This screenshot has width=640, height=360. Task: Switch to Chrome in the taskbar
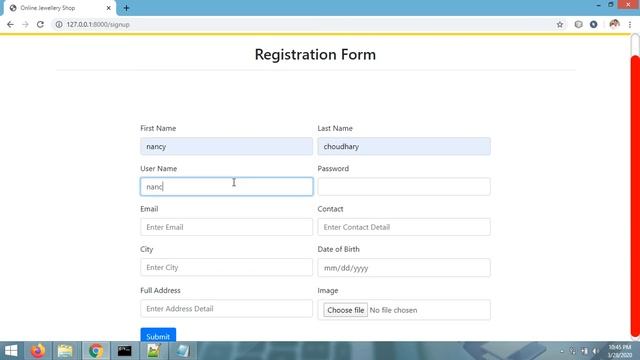96,351
